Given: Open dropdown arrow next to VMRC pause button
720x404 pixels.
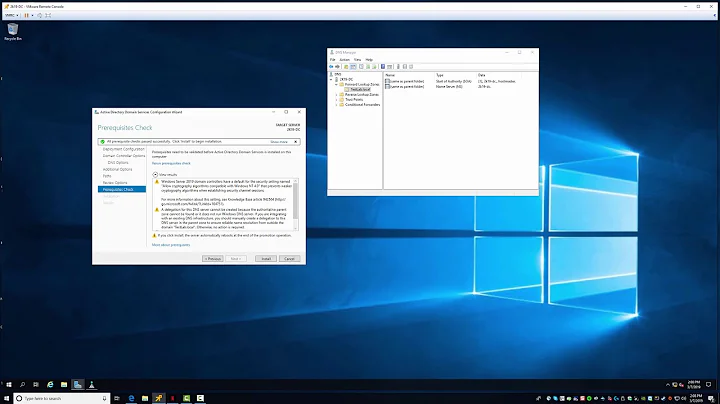Looking at the screenshot, I should (32, 15).
